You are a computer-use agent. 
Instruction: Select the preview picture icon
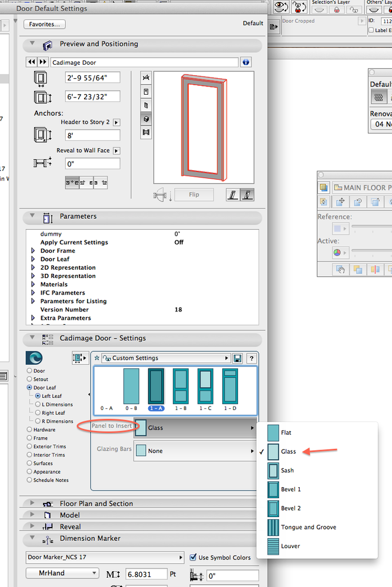tap(146, 133)
